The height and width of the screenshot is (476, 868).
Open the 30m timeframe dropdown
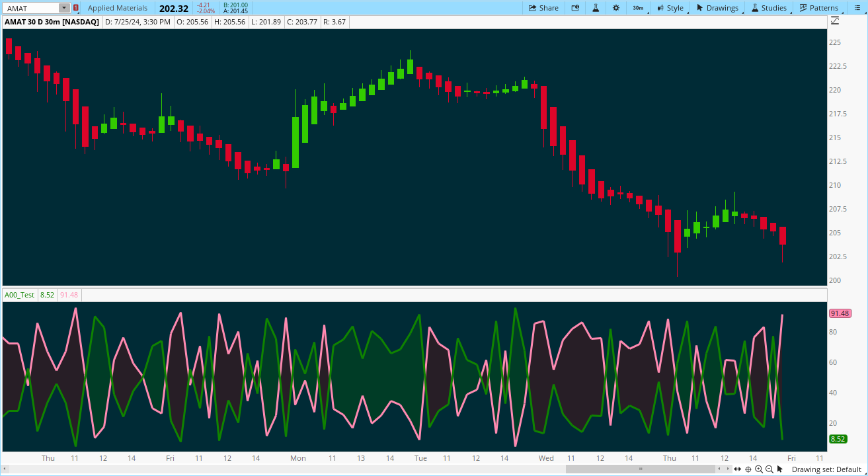(638, 8)
